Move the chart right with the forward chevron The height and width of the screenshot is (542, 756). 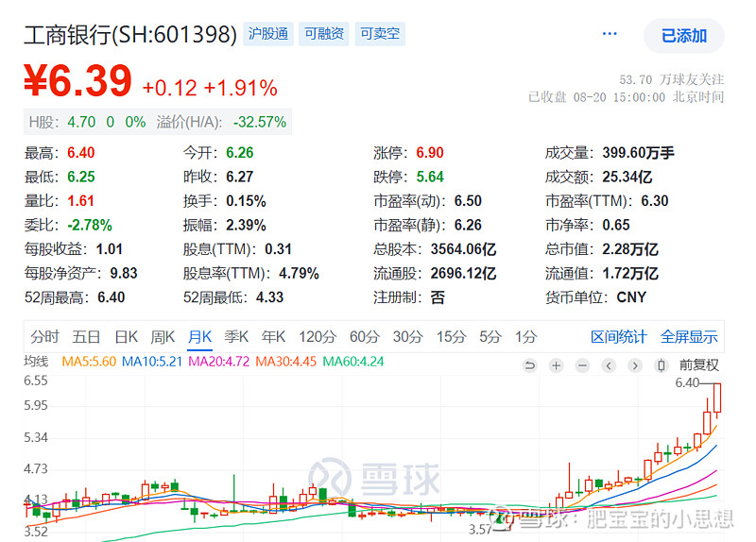click(x=635, y=365)
